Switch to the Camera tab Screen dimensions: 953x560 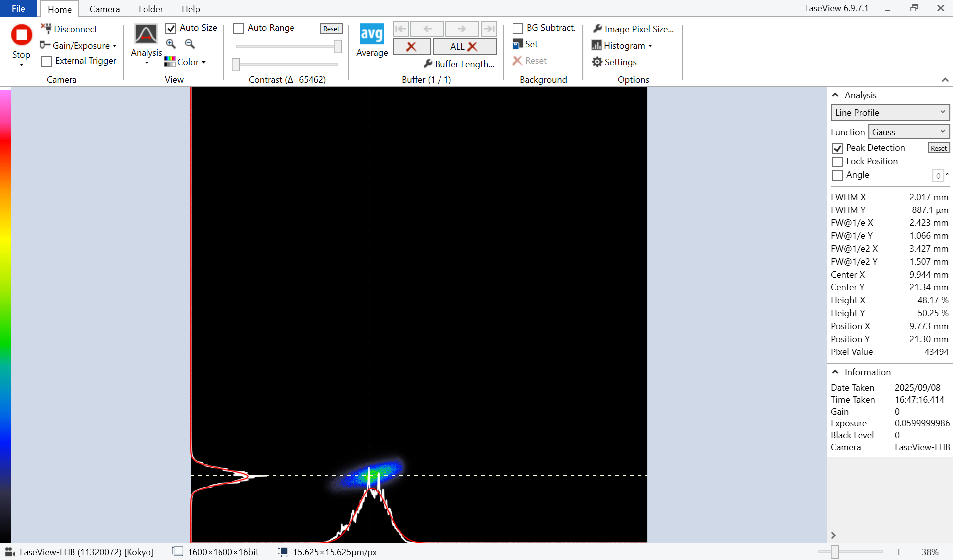[105, 9]
